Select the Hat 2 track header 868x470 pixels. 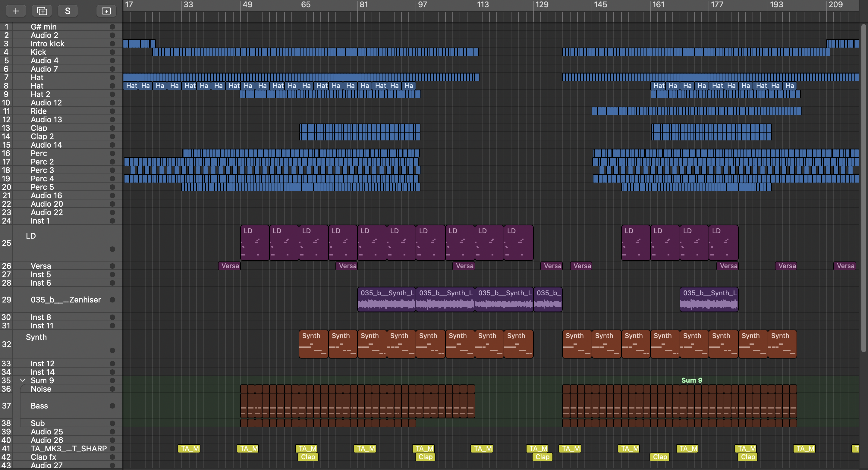pyautogui.click(x=61, y=94)
